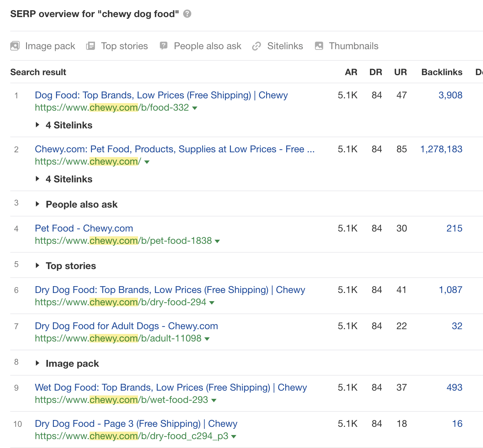Screen dimensions: 483x448
Task: Click the Image pack SERP feature icon
Action: click(x=15, y=45)
